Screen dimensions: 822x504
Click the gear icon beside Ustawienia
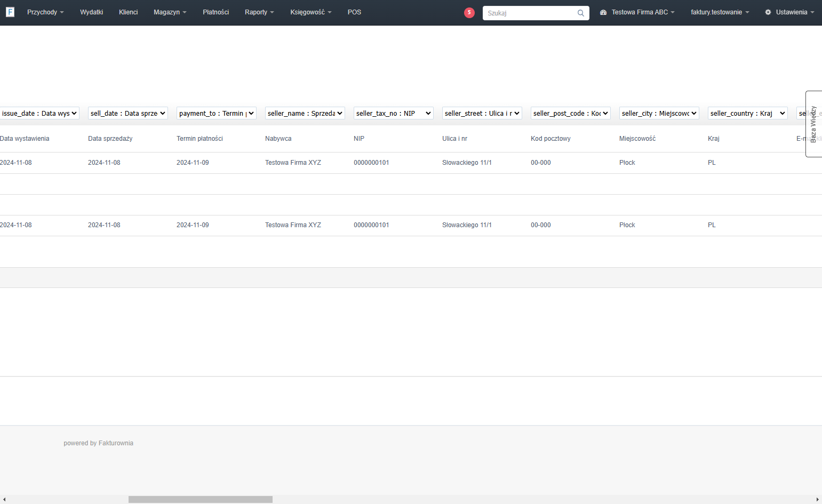click(x=768, y=12)
